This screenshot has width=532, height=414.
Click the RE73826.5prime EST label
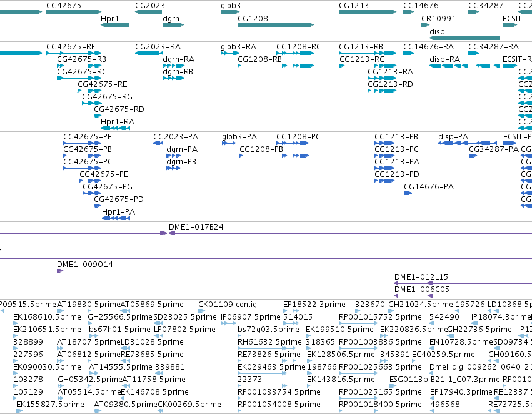[x=269, y=354]
